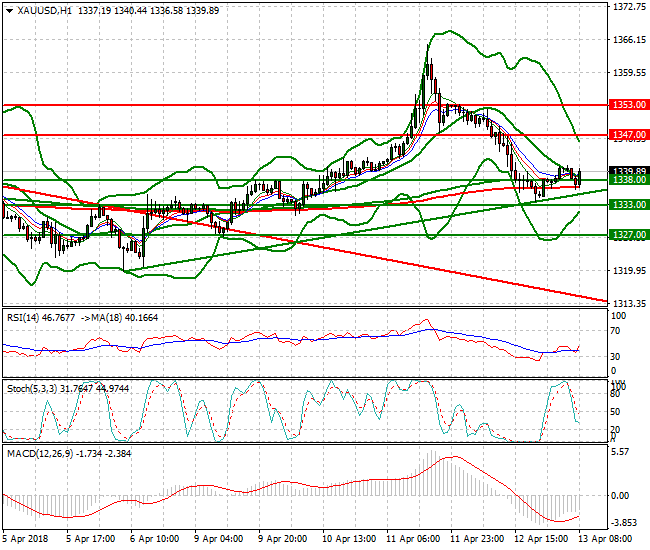Select the 1372.75 price scale value
The image size is (650, 550).
click(629, 7)
